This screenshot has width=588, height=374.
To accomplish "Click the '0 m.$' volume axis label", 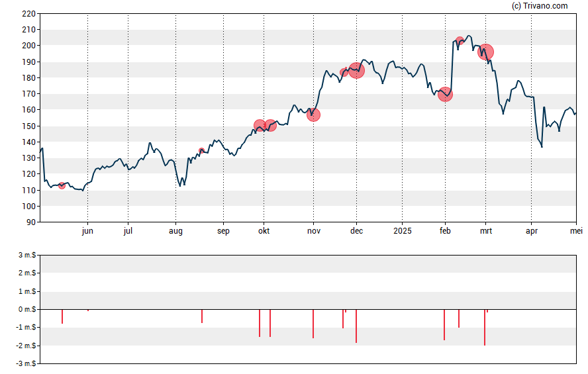I will [27, 309].
